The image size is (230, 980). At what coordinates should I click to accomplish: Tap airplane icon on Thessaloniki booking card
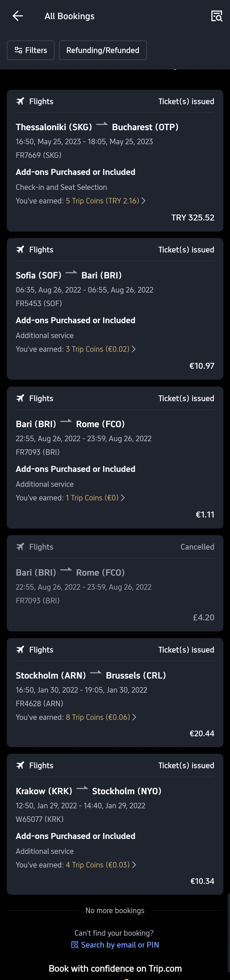(x=20, y=101)
